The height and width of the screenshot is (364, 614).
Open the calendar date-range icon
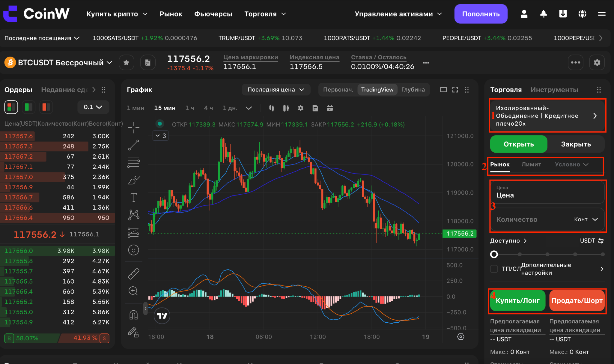[330, 108]
